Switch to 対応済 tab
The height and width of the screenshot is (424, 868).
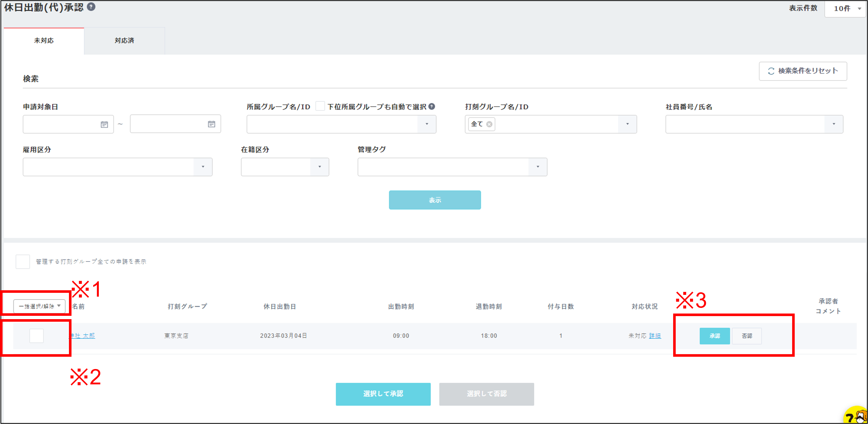pyautogui.click(x=124, y=41)
